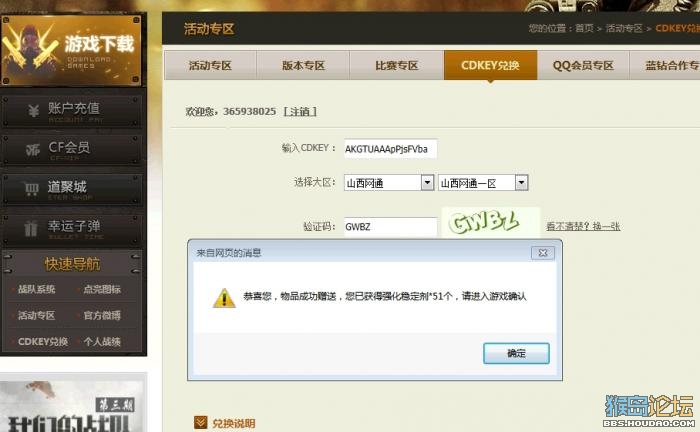Select the CDKEY兑换 tab
Screen dimensions: 700x432
pyautogui.click(x=490, y=66)
